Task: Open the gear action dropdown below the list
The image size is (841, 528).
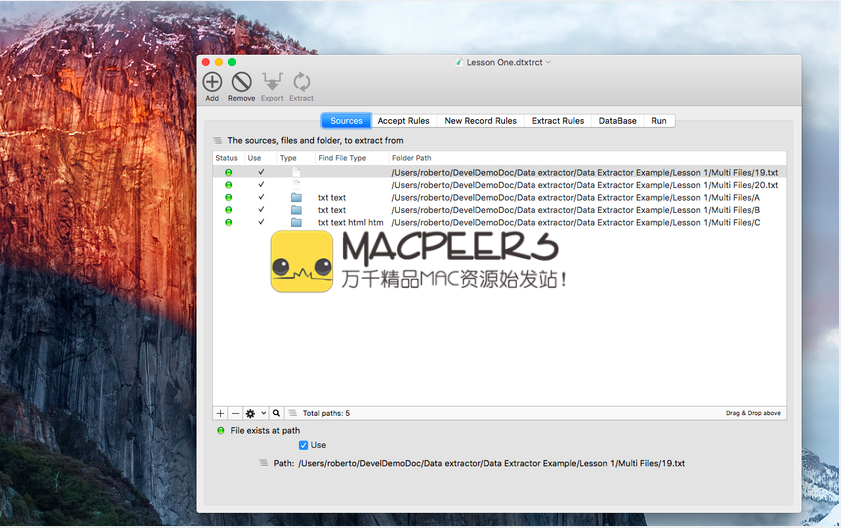Action: coord(255,413)
